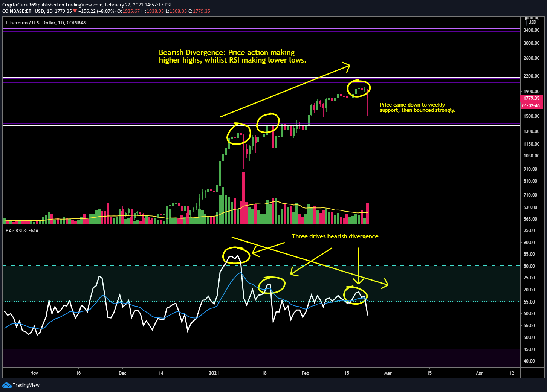Click the 50.00 RSI axis label
The image size is (547, 392).
pyautogui.click(x=529, y=337)
